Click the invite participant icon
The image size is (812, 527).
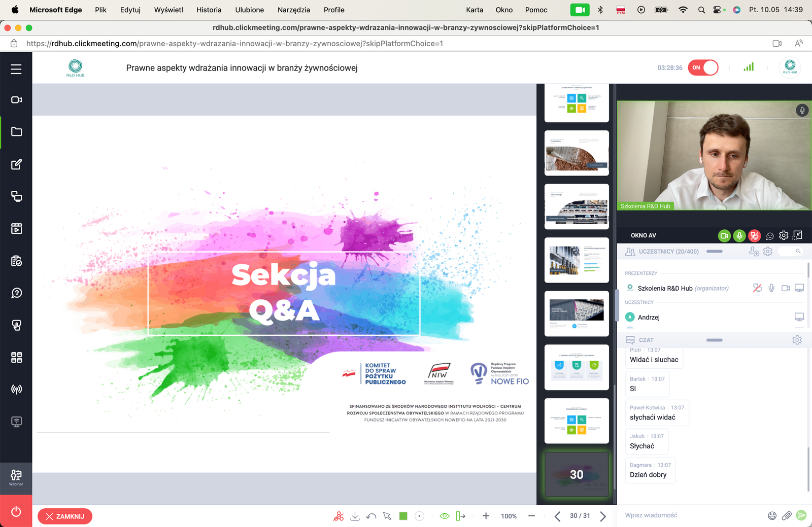point(754,252)
